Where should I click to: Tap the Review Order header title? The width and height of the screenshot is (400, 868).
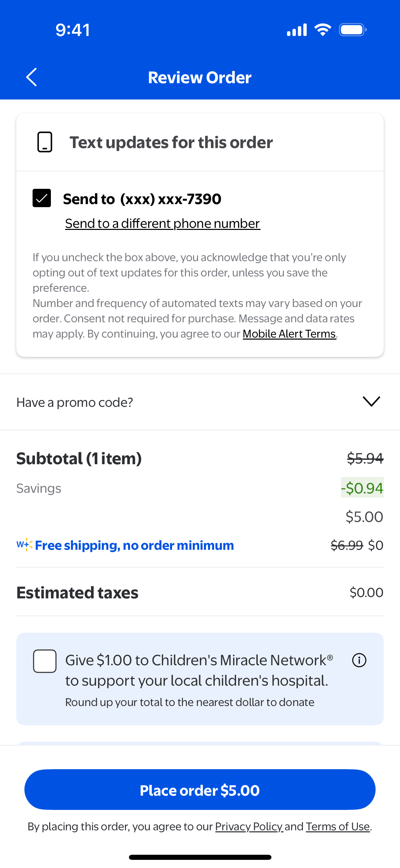tap(200, 77)
